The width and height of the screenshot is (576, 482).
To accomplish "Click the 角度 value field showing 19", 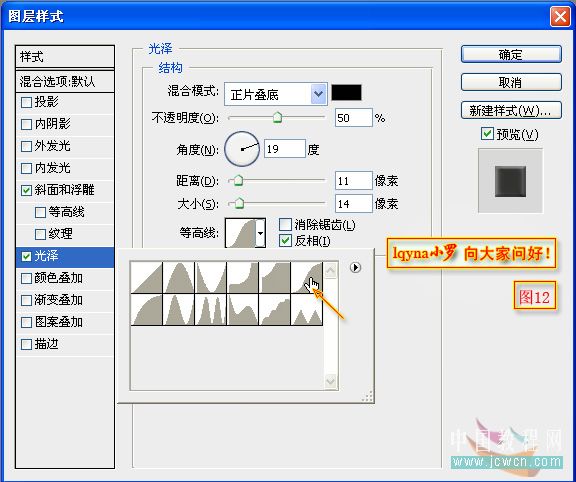I will tap(285, 149).
